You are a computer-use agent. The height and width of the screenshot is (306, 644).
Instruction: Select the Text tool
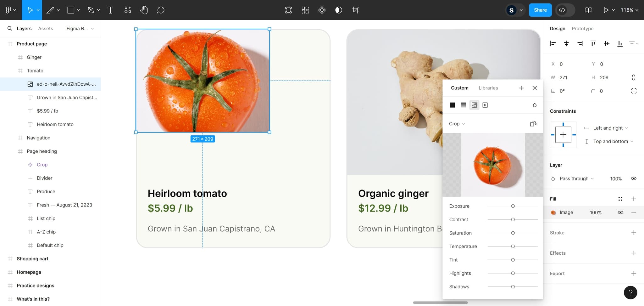coord(110,10)
